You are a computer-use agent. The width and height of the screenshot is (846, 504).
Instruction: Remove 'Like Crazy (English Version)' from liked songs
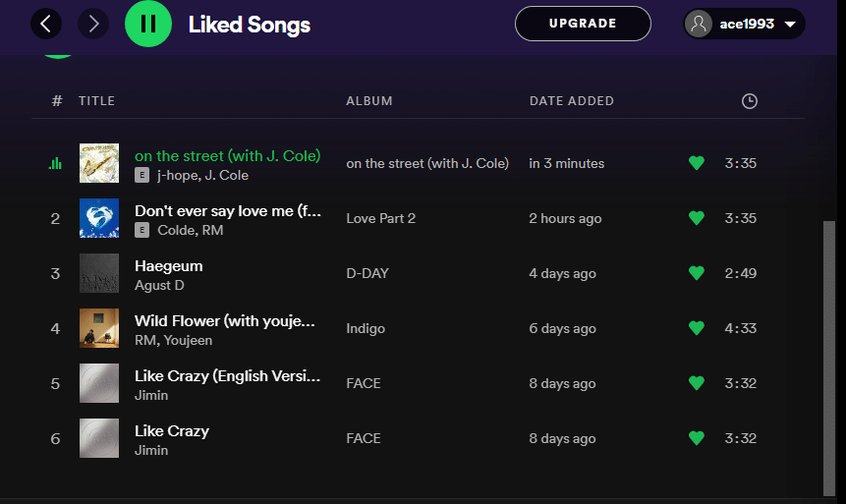pos(697,383)
